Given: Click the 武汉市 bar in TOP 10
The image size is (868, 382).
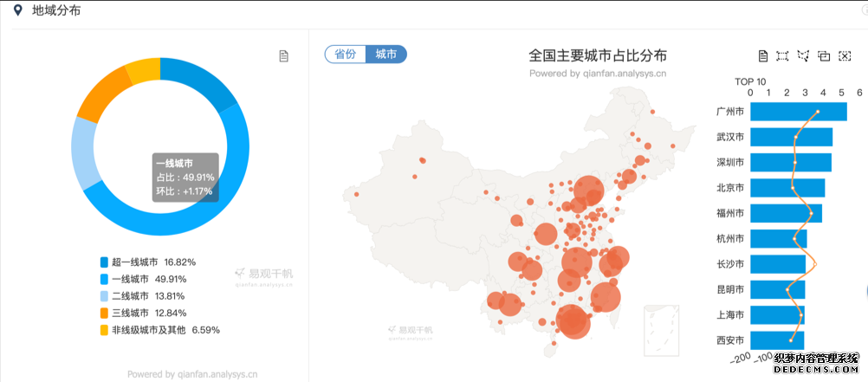Looking at the screenshot, I should (792, 138).
